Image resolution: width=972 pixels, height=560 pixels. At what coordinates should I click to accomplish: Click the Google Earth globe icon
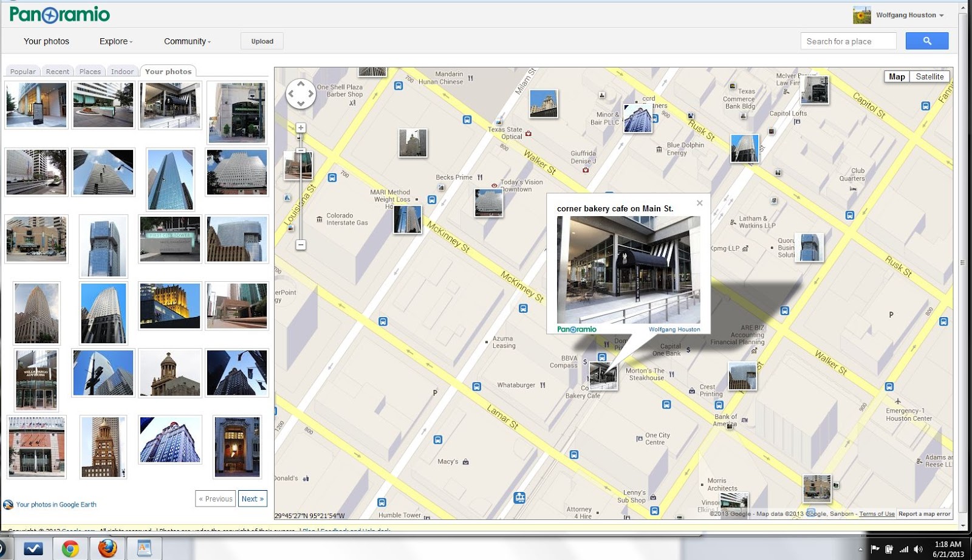(8, 505)
